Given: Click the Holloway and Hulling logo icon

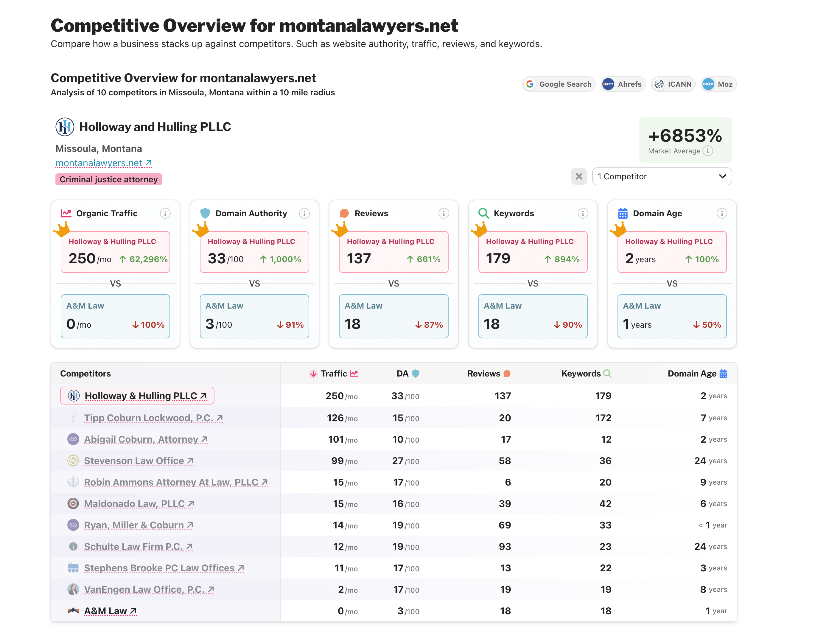Looking at the screenshot, I should 65,127.
